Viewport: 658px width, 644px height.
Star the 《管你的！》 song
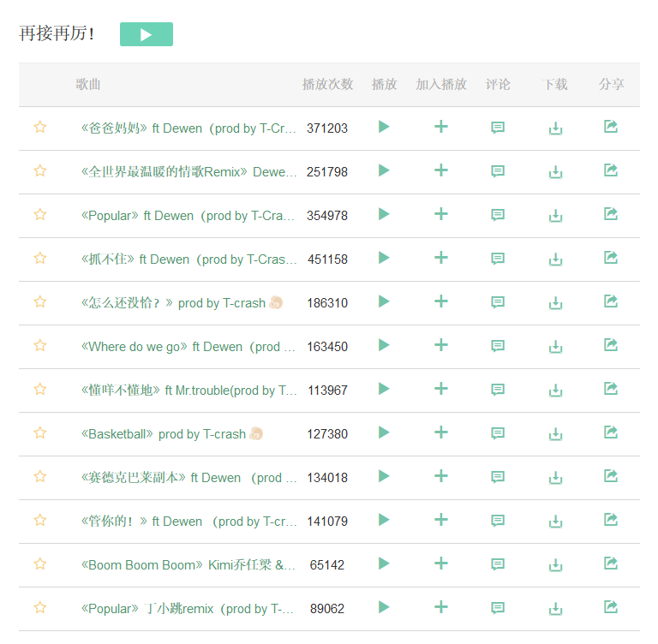tap(40, 520)
